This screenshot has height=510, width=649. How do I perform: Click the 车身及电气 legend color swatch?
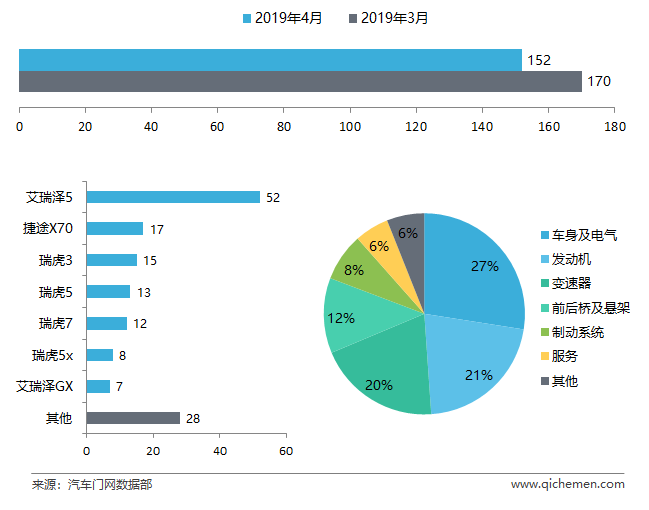[x=545, y=235]
